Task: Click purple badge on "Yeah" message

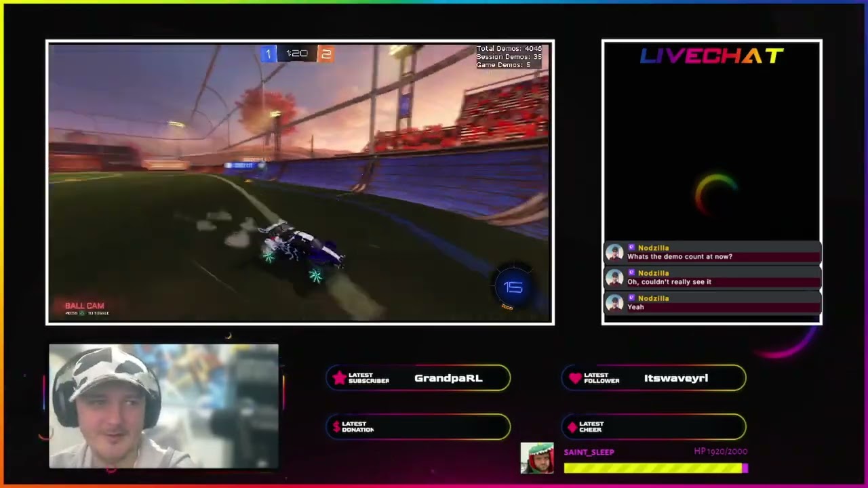Action: (631, 298)
